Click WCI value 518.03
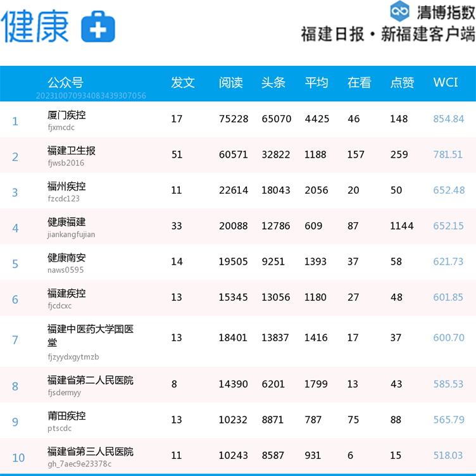The height and width of the screenshot is (476, 476). click(x=448, y=455)
